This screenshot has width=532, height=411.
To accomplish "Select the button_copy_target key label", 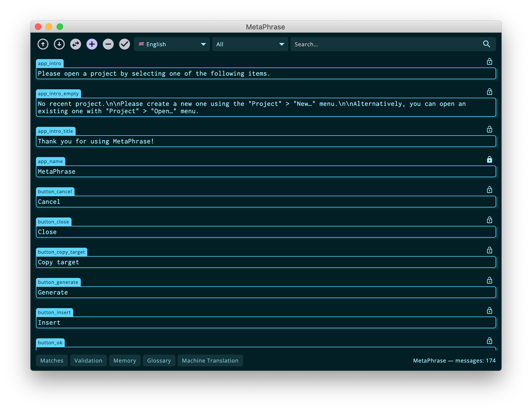I will point(61,252).
